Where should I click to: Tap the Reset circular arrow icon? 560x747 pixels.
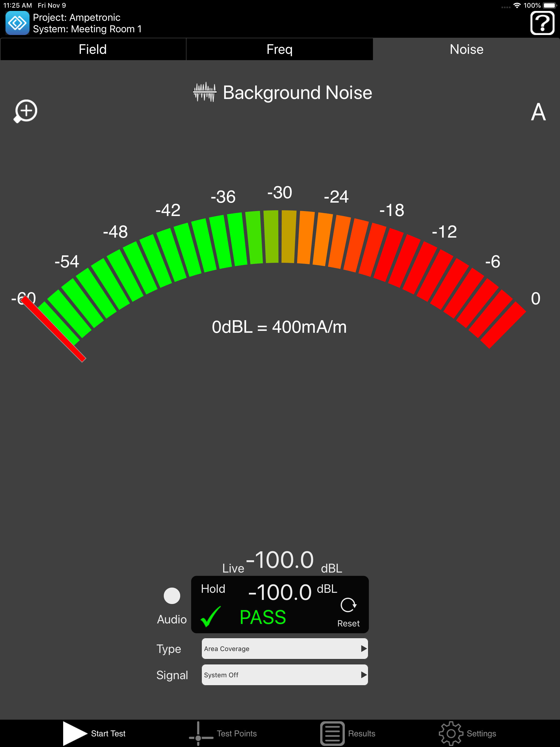click(349, 605)
